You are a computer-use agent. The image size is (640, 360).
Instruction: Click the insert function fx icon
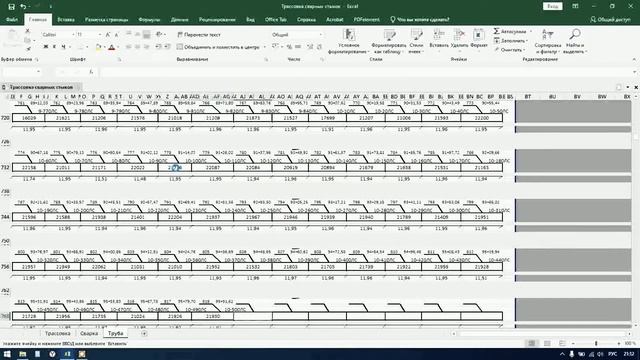click(91, 72)
